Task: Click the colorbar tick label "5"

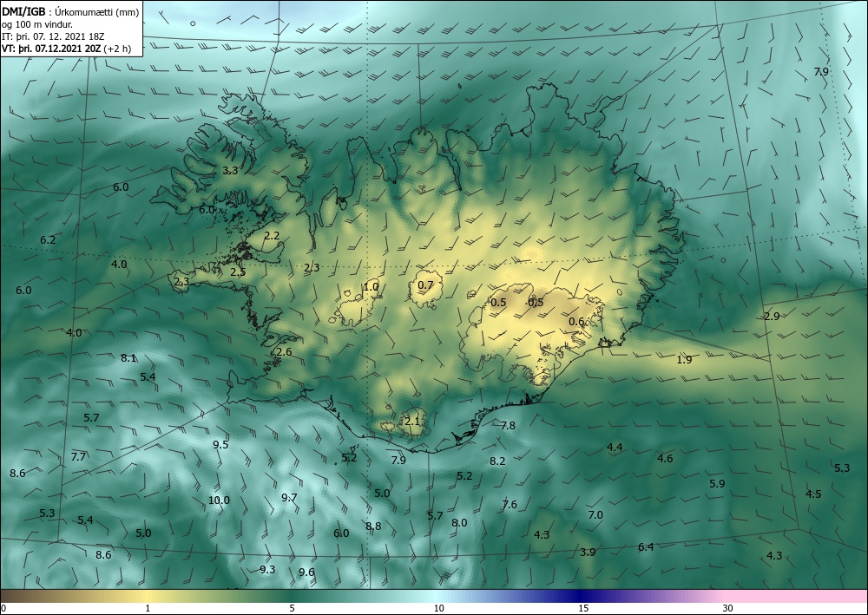Action: 292,609
